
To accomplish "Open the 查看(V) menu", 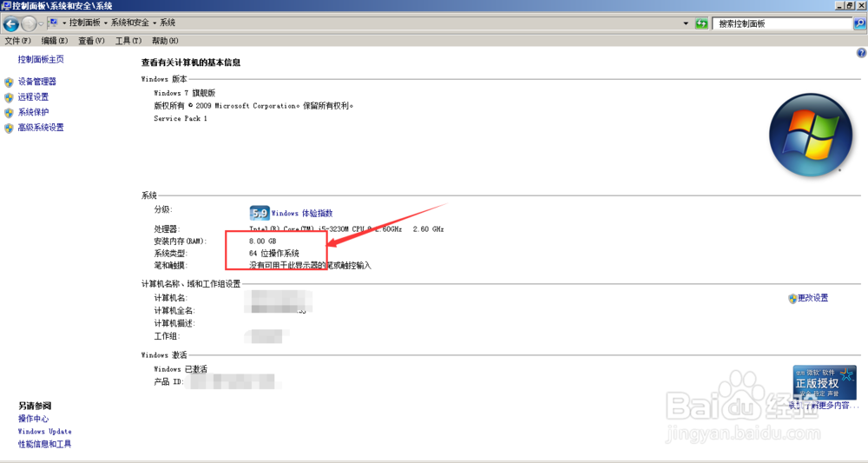I will tap(91, 41).
